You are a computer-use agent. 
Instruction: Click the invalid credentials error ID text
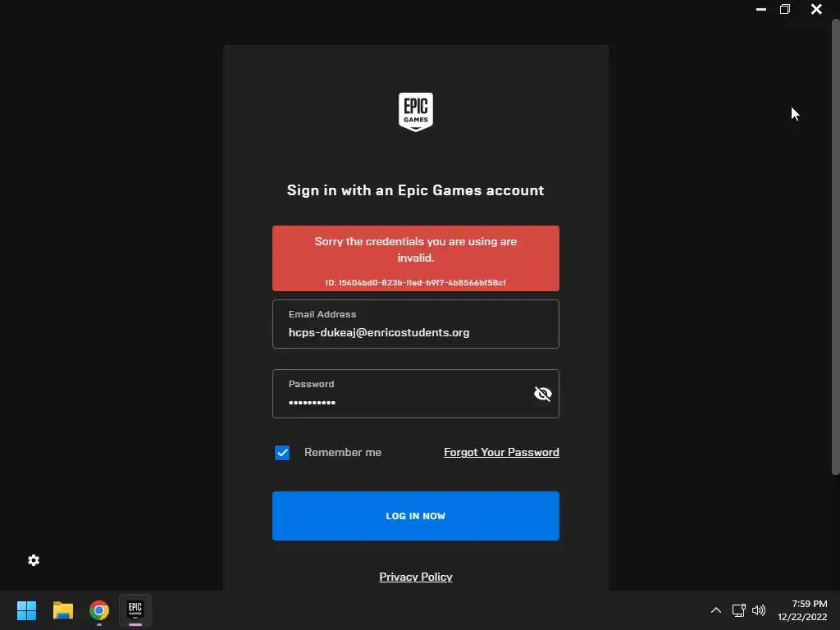pyautogui.click(x=416, y=282)
